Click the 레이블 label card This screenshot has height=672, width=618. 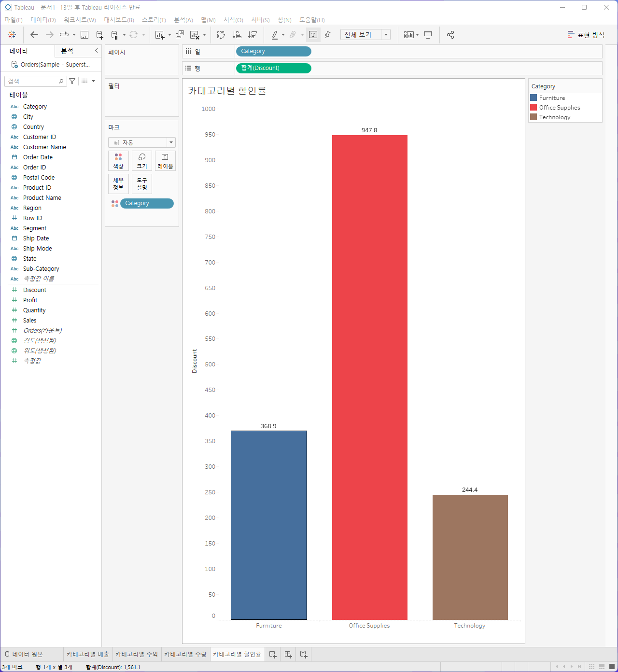coord(165,161)
